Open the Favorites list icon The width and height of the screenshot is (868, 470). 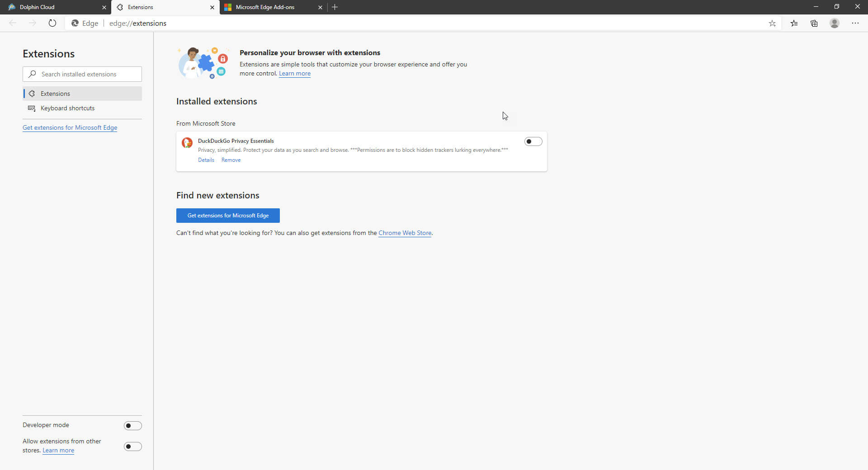coord(794,23)
